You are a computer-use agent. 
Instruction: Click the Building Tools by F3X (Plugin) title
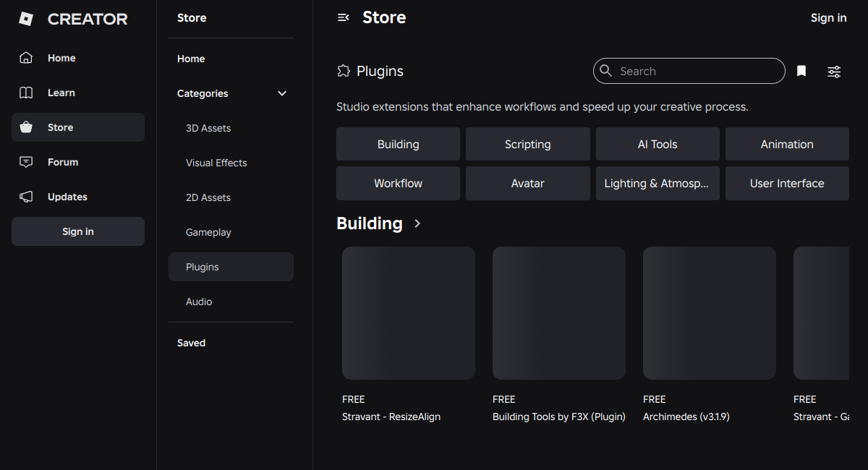(559, 416)
